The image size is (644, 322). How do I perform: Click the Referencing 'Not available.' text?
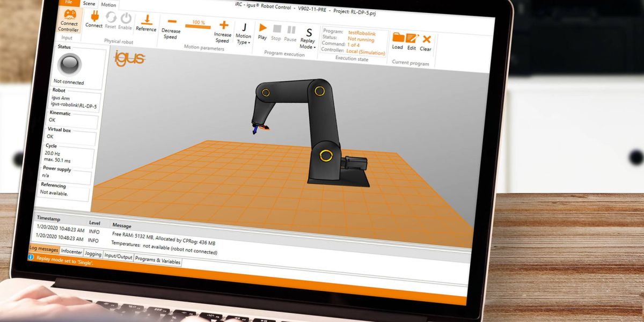point(54,193)
